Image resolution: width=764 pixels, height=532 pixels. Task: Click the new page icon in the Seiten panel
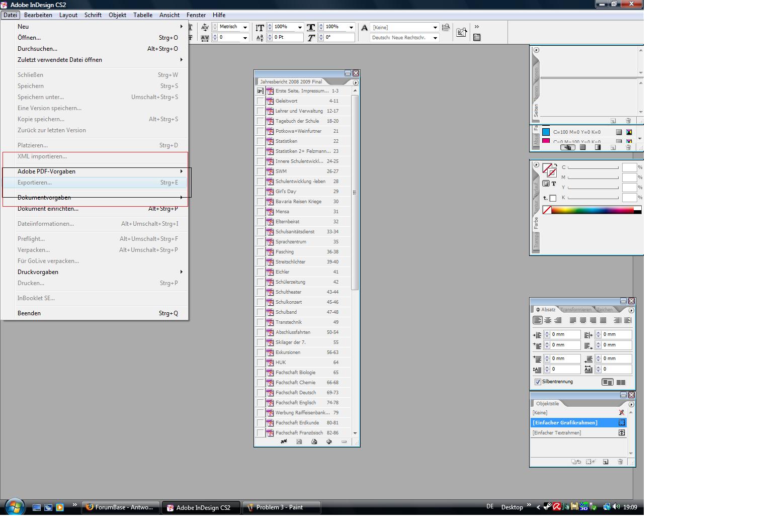(613, 121)
